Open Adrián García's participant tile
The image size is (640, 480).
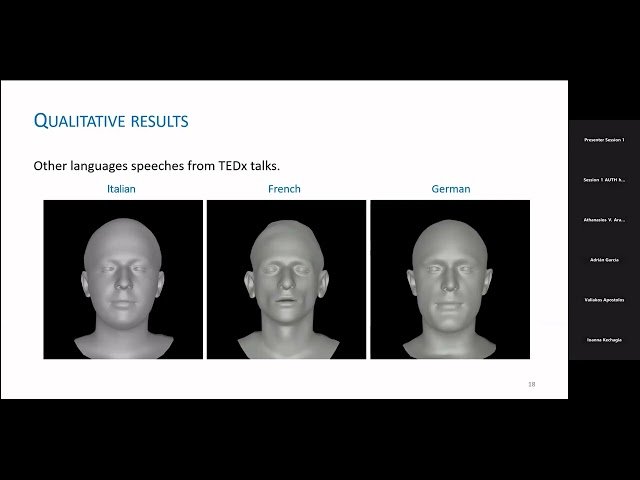[604, 260]
